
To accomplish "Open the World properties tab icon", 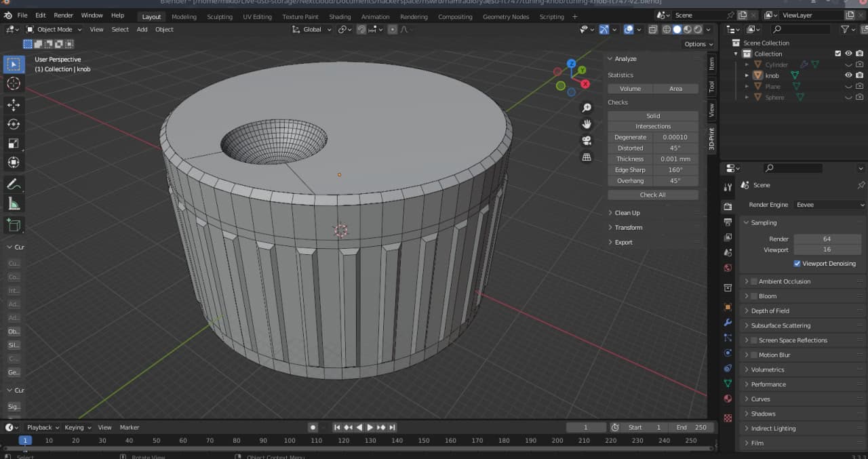I will [x=728, y=268].
